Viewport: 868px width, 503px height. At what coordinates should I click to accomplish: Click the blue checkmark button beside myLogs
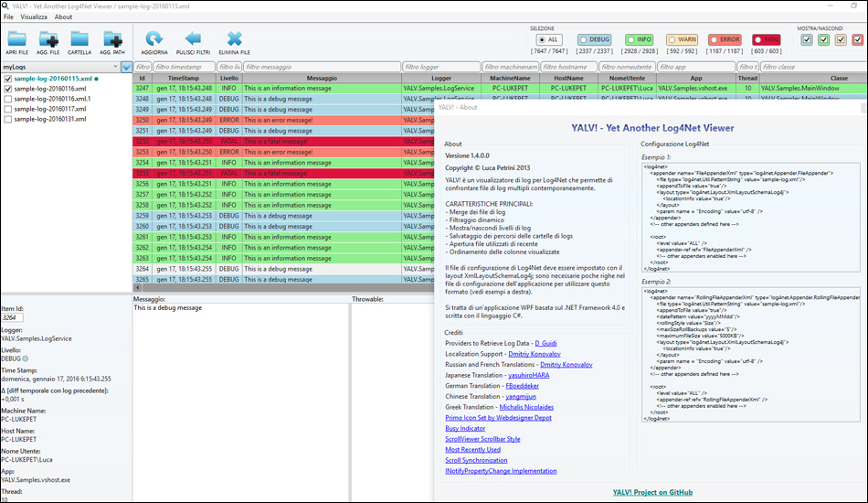click(x=127, y=67)
